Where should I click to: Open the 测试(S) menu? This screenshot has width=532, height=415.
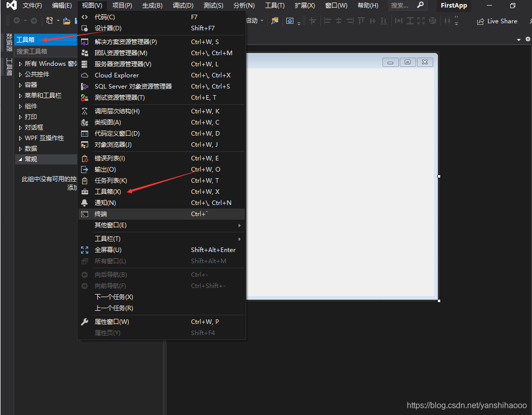pos(213,6)
